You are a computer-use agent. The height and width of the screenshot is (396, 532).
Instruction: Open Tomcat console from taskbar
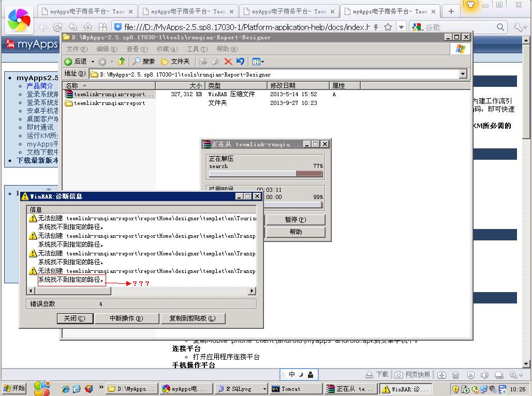296,389
